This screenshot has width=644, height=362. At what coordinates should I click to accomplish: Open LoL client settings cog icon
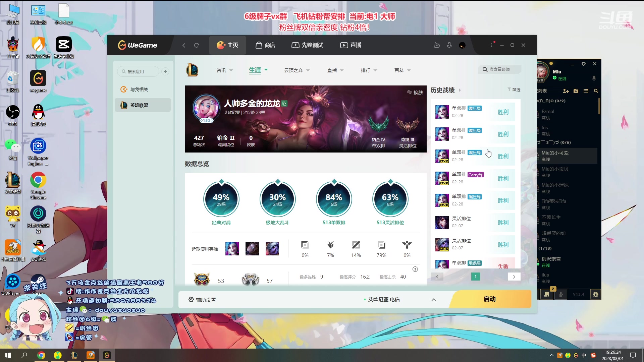pos(584,64)
